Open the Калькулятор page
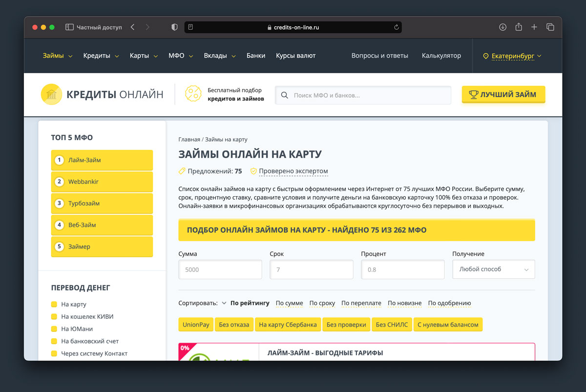Screen dimensions: 586x392 point(441,56)
